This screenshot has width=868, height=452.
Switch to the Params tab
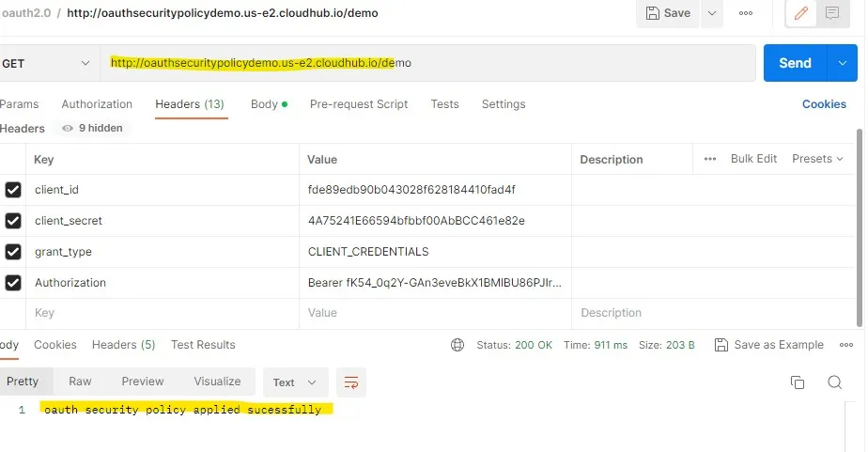[x=20, y=104]
